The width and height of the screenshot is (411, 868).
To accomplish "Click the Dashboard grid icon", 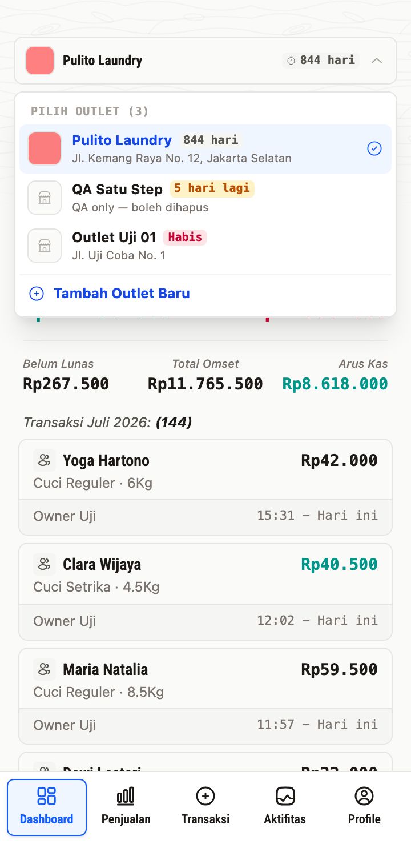I will click(46, 795).
